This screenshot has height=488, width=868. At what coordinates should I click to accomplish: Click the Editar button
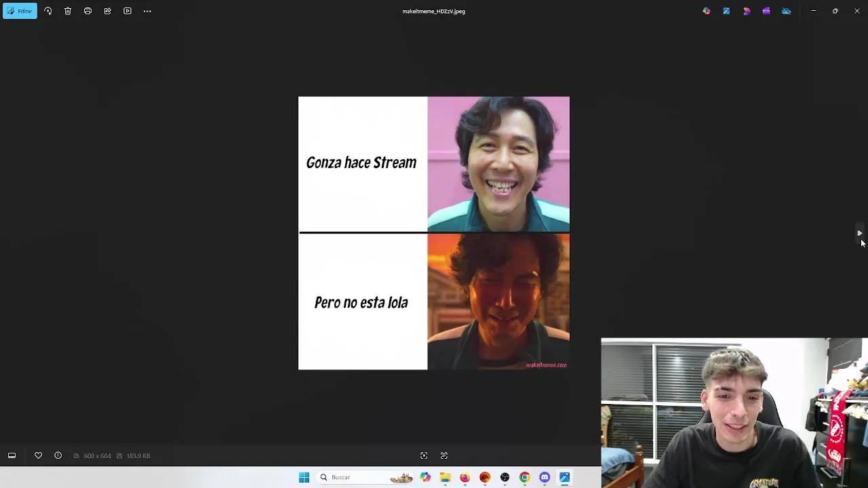click(x=20, y=11)
